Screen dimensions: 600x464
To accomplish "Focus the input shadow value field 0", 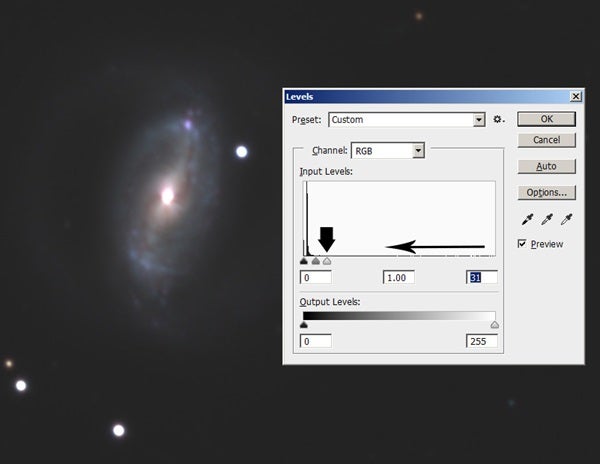I will 316,277.
